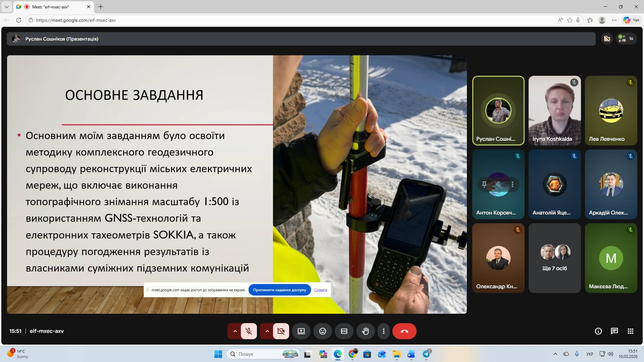Open the chat with everyone panel

(614, 331)
